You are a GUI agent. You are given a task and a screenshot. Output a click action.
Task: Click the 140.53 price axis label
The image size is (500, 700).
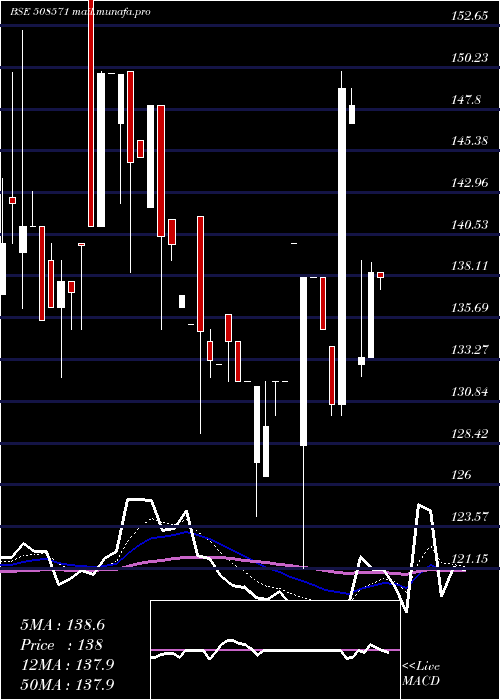(468, 225)
